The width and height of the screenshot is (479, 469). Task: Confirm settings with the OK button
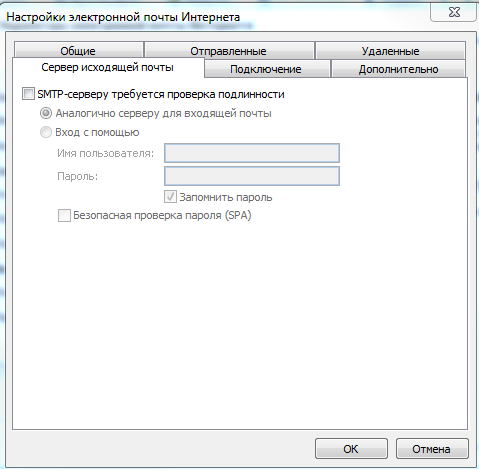click(x=351, y=449)
